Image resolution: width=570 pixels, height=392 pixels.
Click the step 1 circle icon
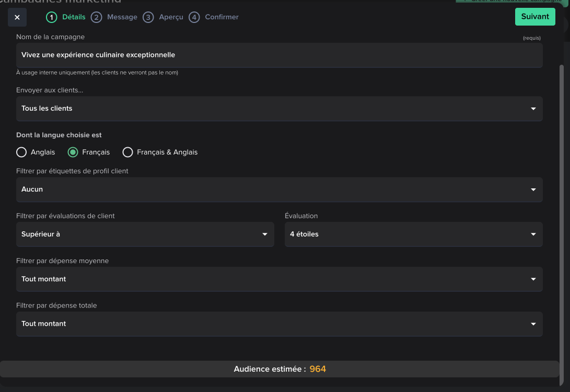[x=51, y=17]
